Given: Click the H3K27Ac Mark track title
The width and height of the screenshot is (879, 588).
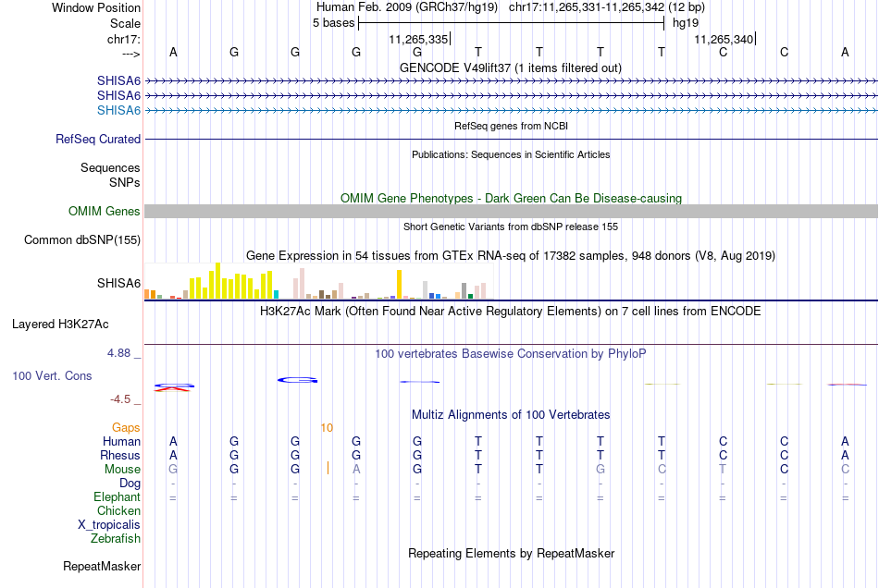Looking at the screenshot, I should (510, 312).
